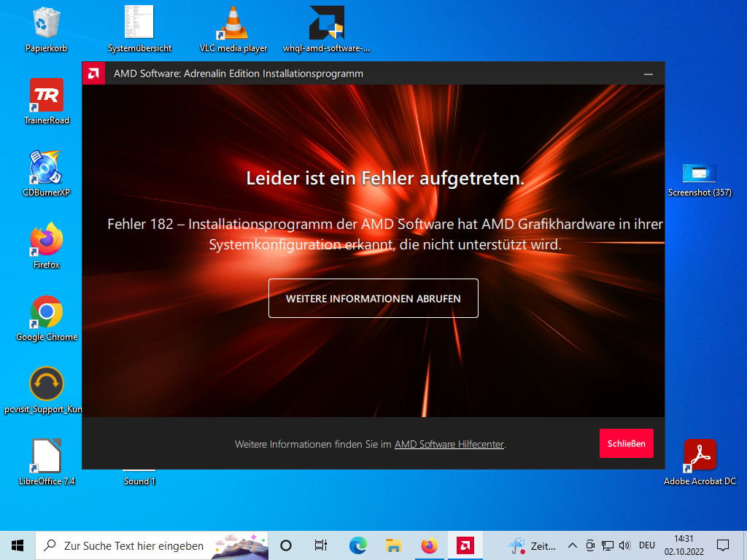Viewport: 747px width, 560px height.
Task: Open the notification center icon
Action: pyautogui.click(x=723, y=545)
